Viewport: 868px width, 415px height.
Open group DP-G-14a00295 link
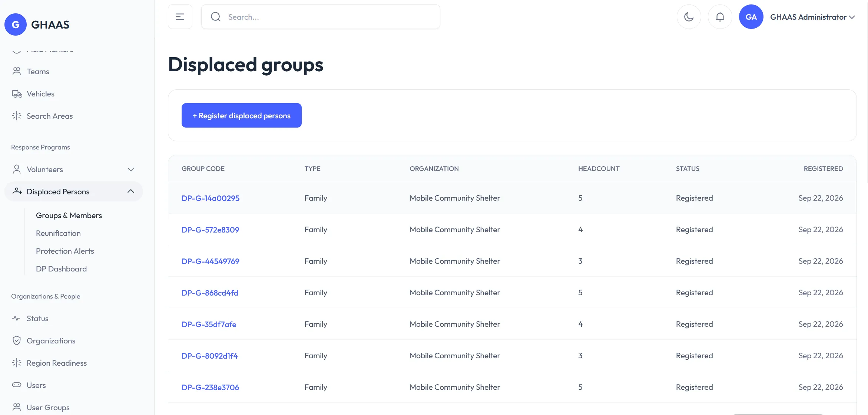[211, 198]
